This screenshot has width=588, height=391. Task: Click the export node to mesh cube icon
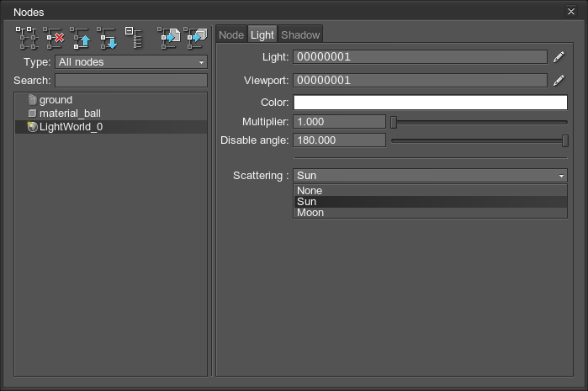click(195, 38)
